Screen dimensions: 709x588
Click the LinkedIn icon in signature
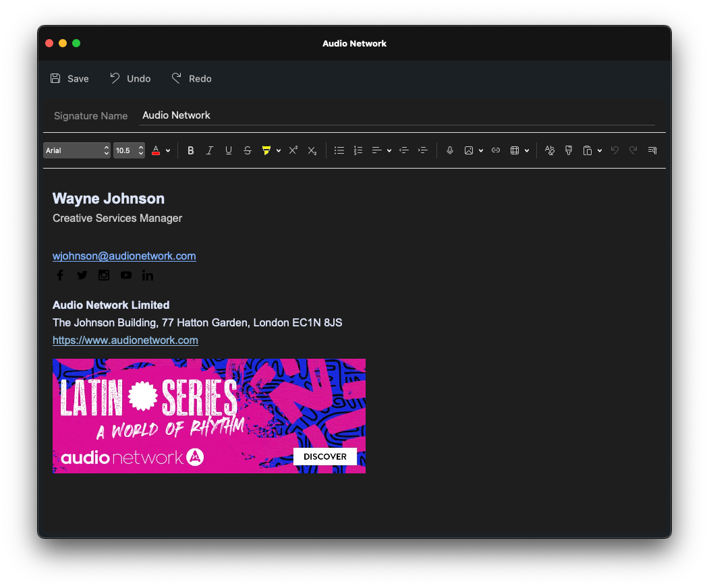click(148, 275)
